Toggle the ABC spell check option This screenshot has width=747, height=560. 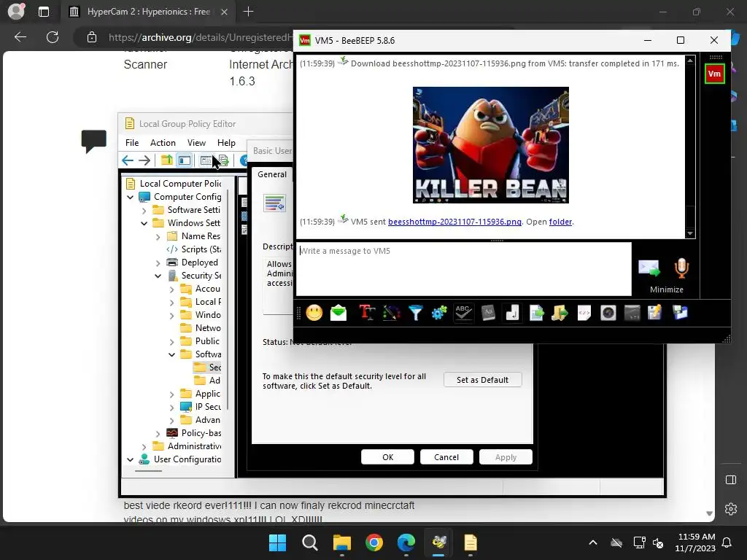pyautogui.click(x=463, y=313)
